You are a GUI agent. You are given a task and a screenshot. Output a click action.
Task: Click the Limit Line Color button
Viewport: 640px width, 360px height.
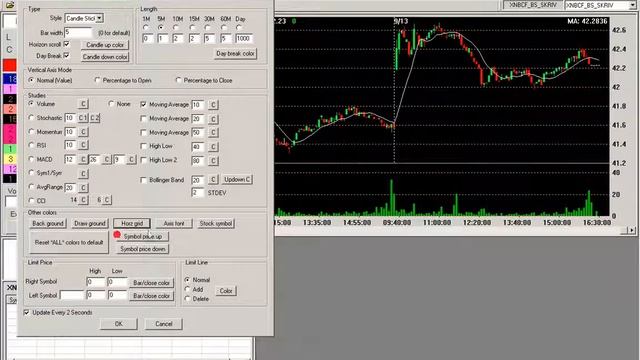(226, 291)
